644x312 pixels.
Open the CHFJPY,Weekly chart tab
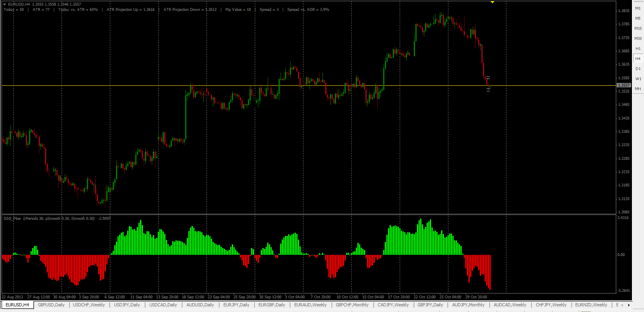[x=551, y=305]
